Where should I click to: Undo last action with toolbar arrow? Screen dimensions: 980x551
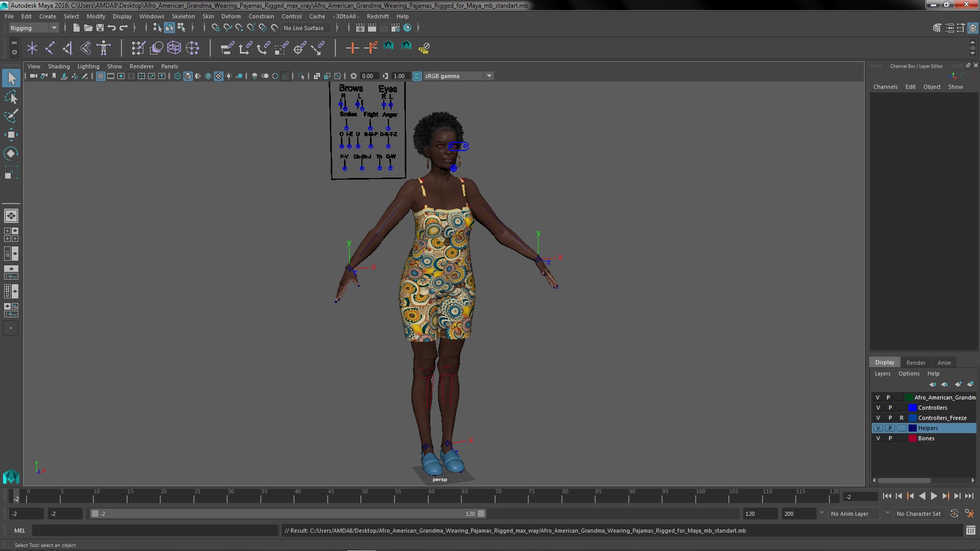point(112,28)
